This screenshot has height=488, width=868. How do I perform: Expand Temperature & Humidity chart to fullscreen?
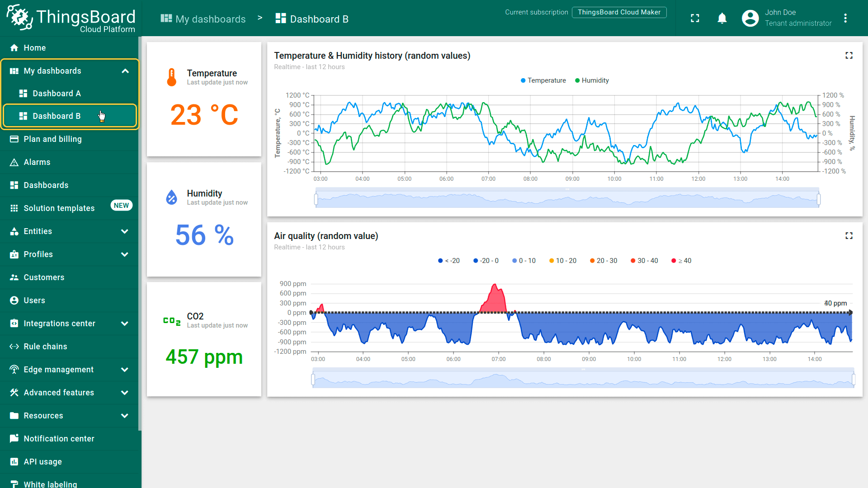click(x=849, y=55)
